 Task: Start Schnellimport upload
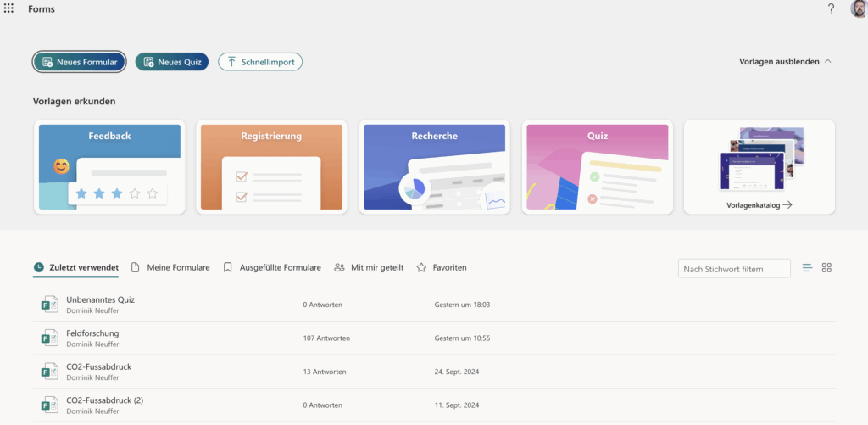(260, 62)
